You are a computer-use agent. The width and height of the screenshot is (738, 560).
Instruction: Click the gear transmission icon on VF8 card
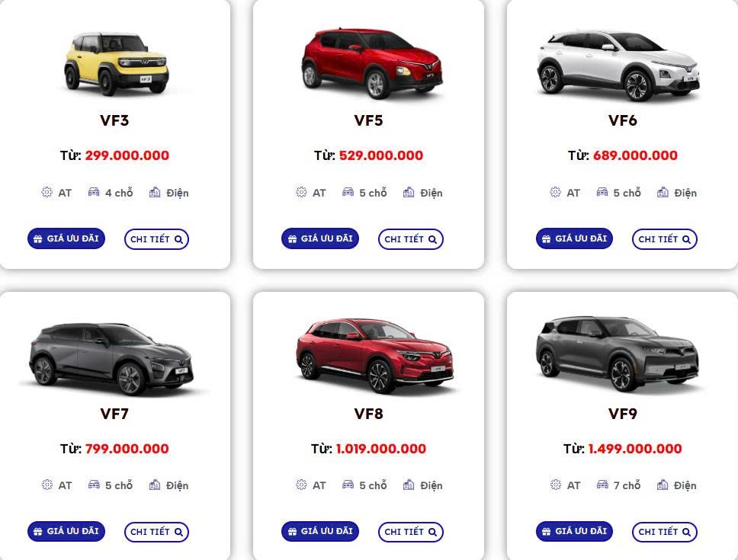click(300, 485)
